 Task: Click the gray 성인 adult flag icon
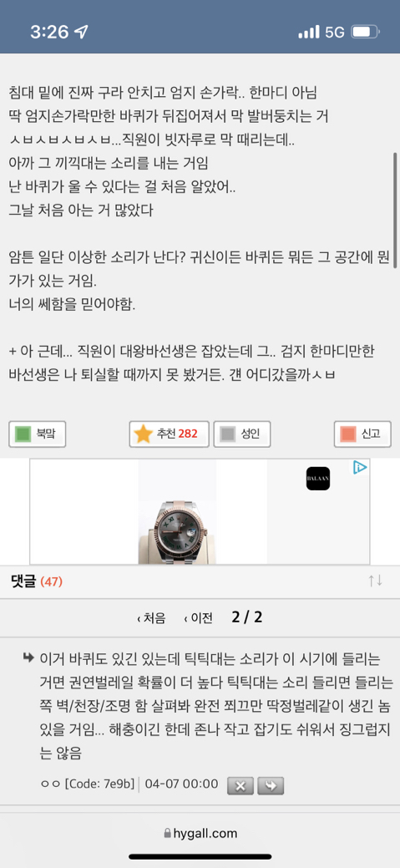229,434
